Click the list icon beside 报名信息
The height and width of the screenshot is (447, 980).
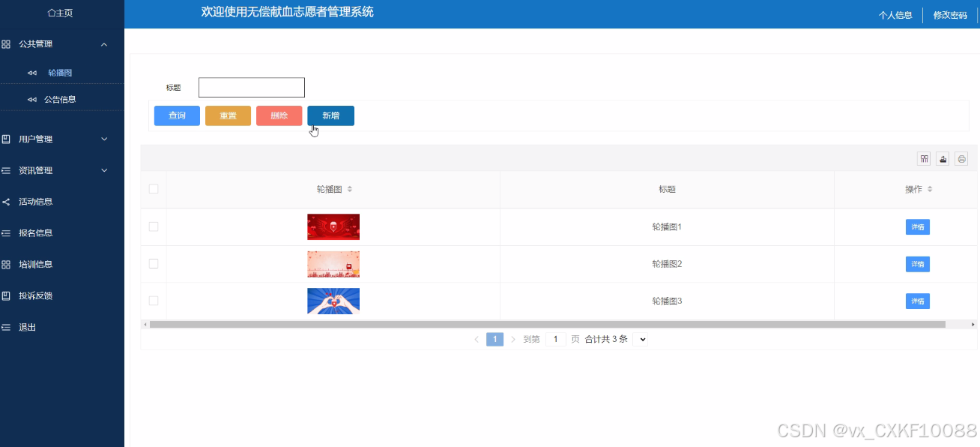coord(6,233)
